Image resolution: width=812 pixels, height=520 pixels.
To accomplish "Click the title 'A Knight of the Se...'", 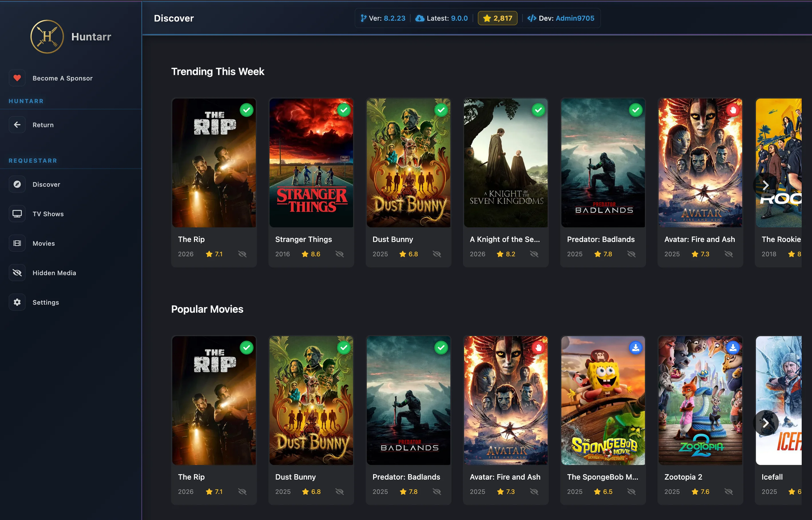I will pyautogui.click(x=505, y=239).
